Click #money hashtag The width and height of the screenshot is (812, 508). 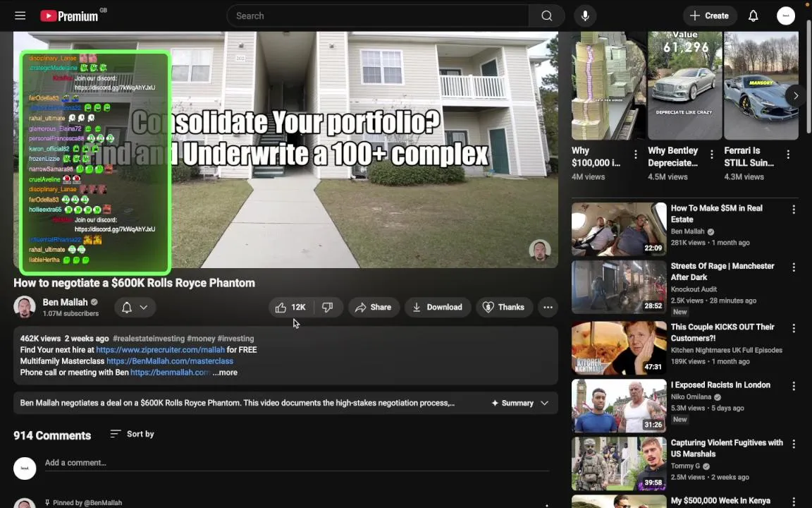click(201, 339)
